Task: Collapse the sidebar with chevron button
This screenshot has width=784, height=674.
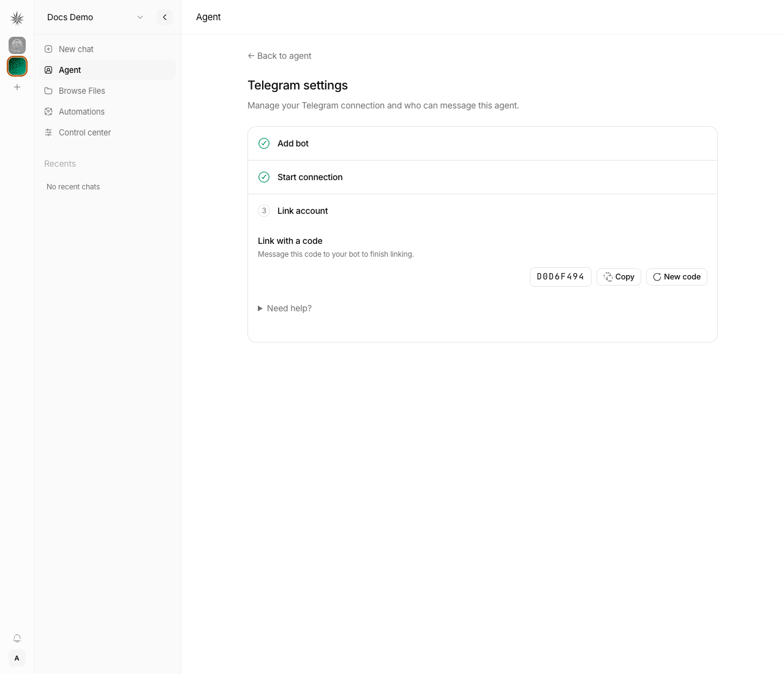Action: click(x=165, y=17)
